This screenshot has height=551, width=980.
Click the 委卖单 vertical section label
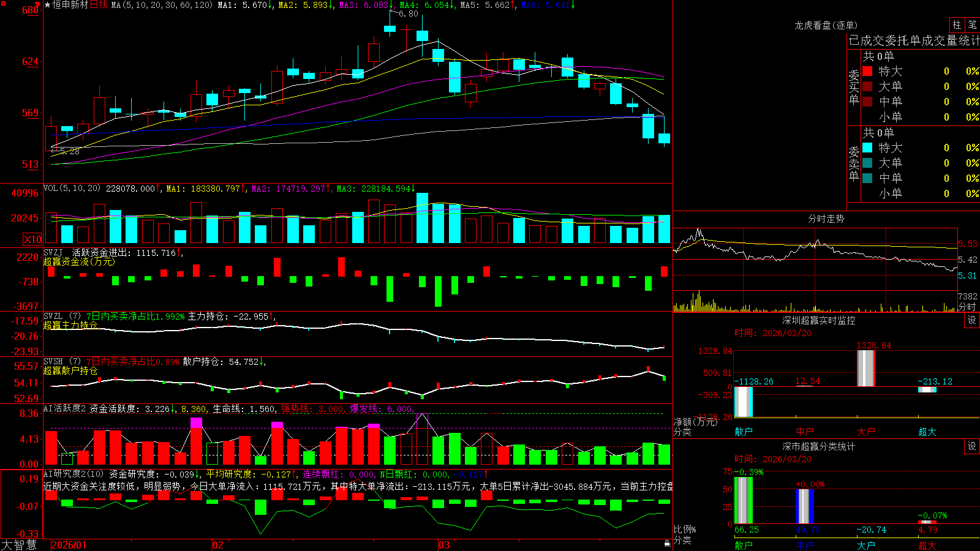[x=854, y=163]
